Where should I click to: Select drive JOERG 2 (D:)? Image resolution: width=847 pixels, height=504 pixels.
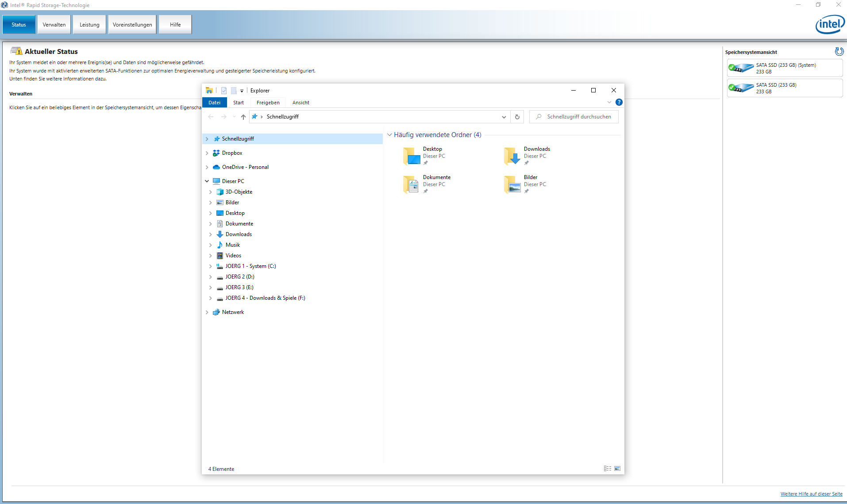coord(240,277)
